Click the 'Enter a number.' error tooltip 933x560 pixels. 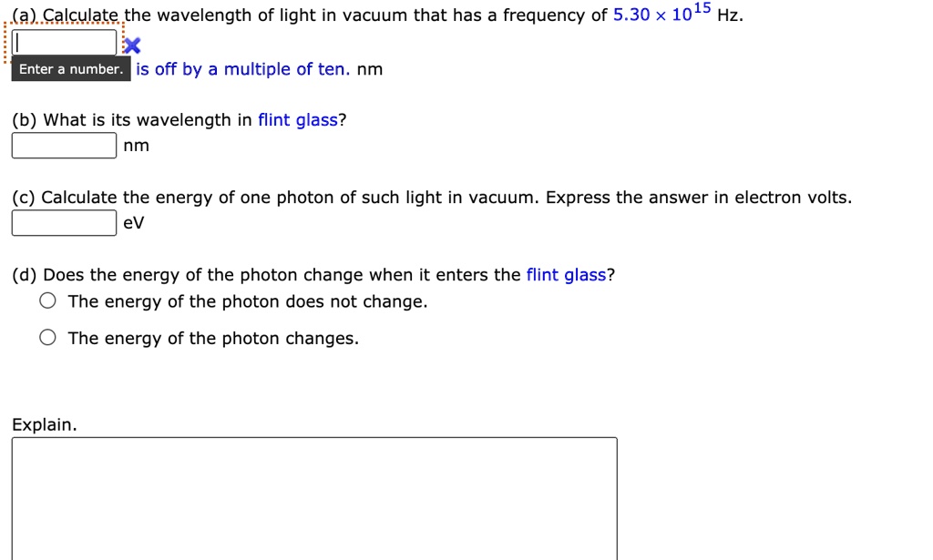[x=71, y=69]
